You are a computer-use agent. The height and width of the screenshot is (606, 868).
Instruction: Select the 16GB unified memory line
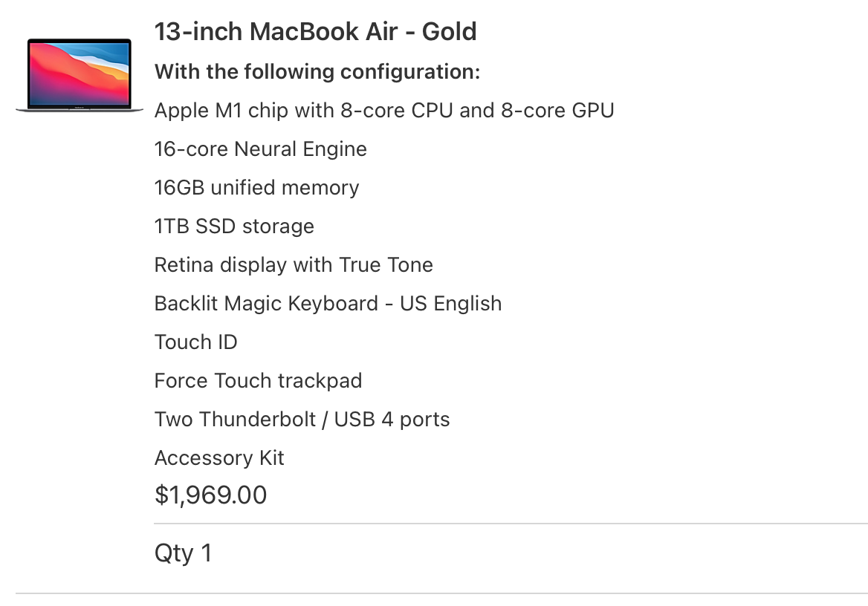tap(257, 188)
